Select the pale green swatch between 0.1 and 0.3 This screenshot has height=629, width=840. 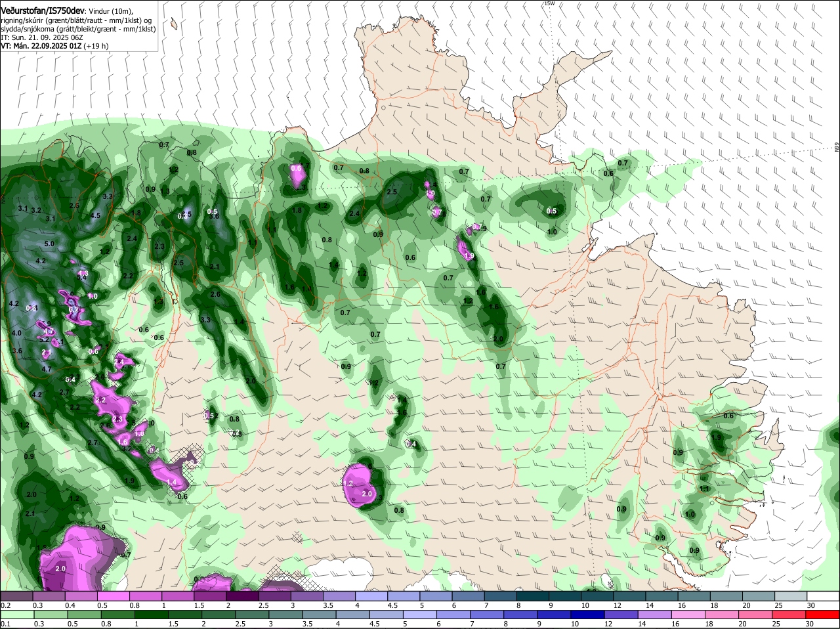18,615
